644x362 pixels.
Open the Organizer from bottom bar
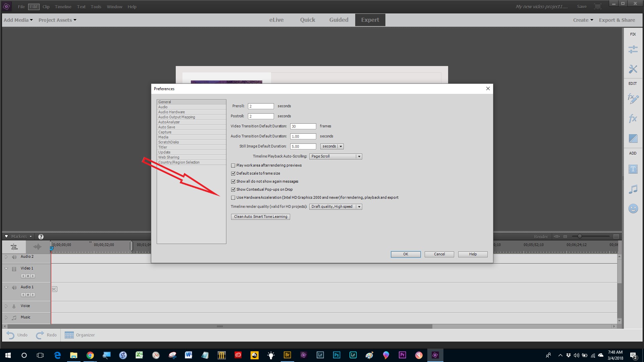pyautogui.click(x=80, y=335)
